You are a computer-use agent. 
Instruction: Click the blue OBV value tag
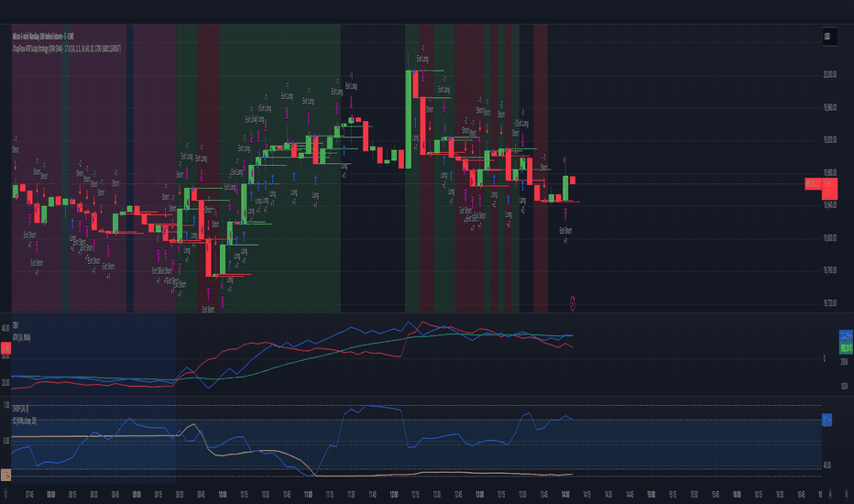click(846, 335)
